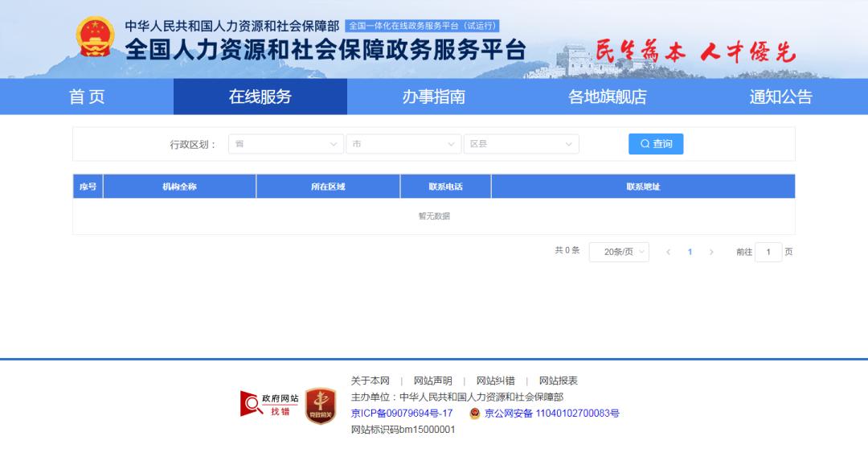Expand the 区县 district dropdown
Screen dimensions: 868x457
click(522, 144)
